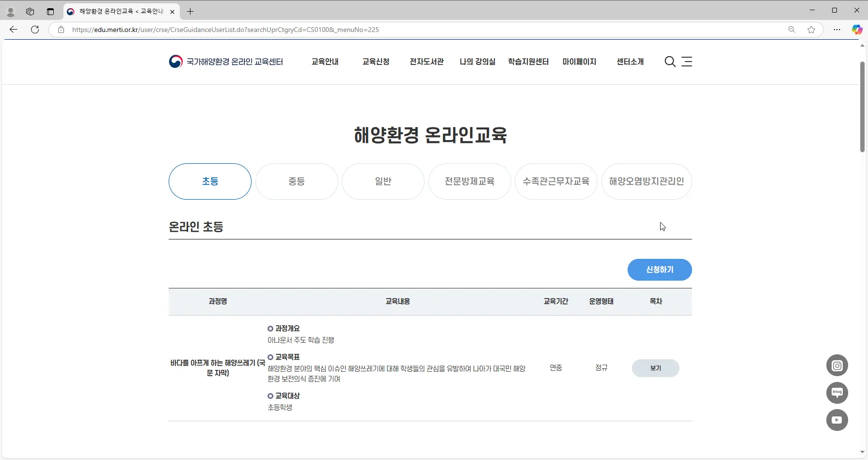Switch to the 중등 tab

pyautogui.click(x=296, y=181)
